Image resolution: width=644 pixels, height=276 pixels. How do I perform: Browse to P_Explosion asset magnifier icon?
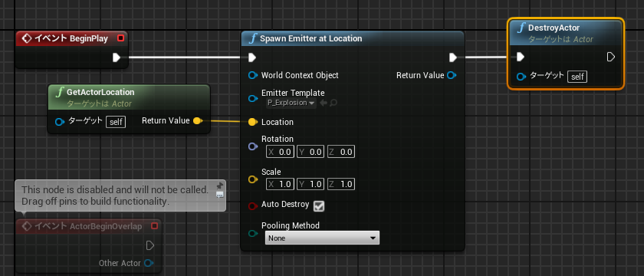[333, 103]
